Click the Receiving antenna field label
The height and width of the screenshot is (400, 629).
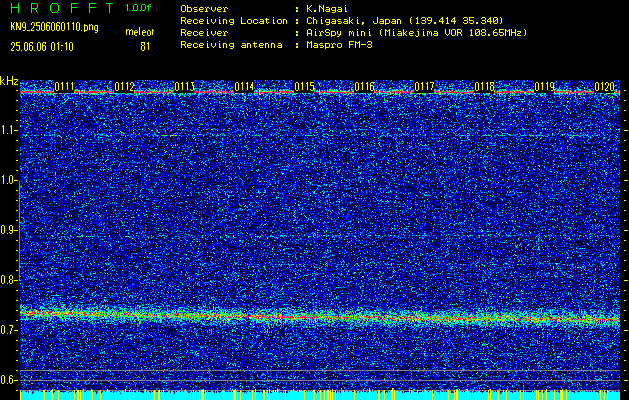(x=231, y=45)
